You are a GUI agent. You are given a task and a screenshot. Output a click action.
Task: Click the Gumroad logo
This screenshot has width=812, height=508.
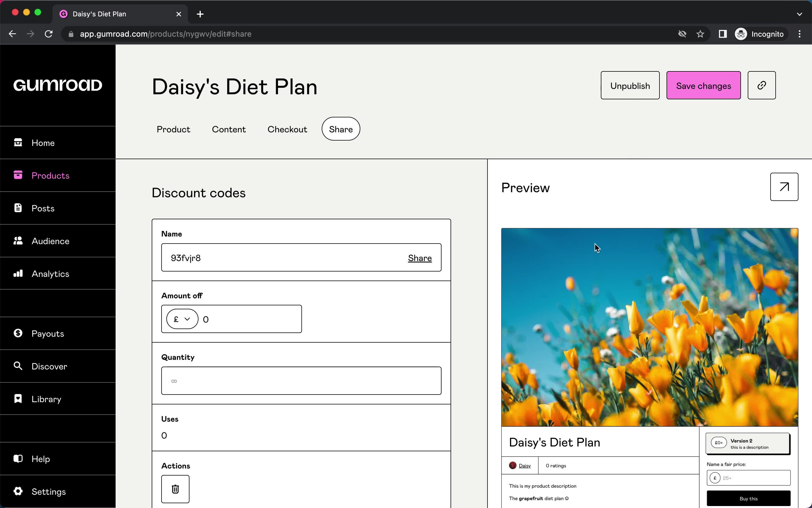[x=58, y=85]
